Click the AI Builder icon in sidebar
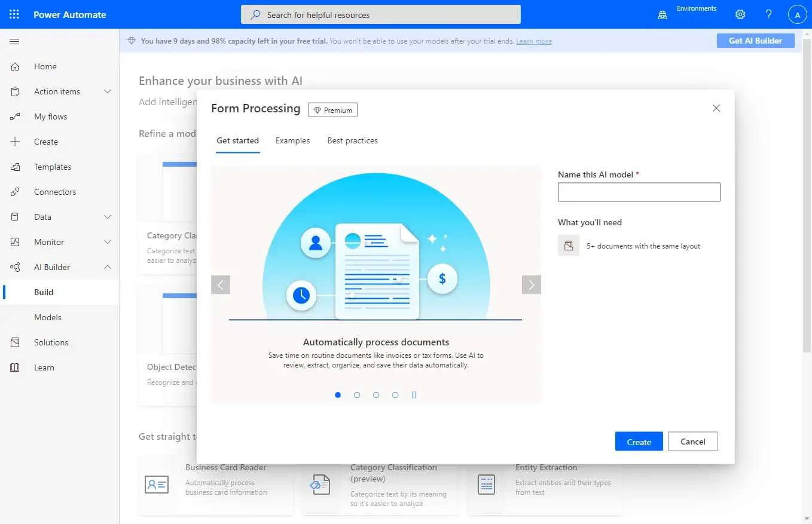This screenshot has height=524, width=812. pyautogui.click(x=16, y=267)
